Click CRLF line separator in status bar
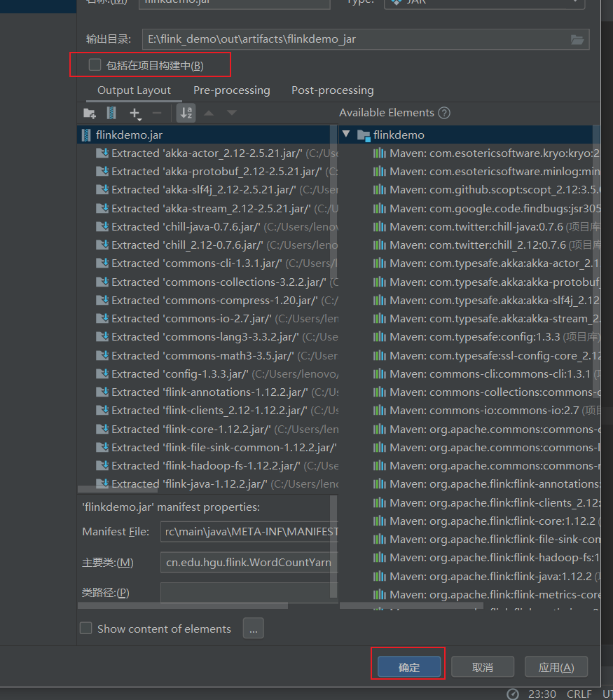This screenshot has height=700, width=613. pyautogui.click(x=579, y=694)
